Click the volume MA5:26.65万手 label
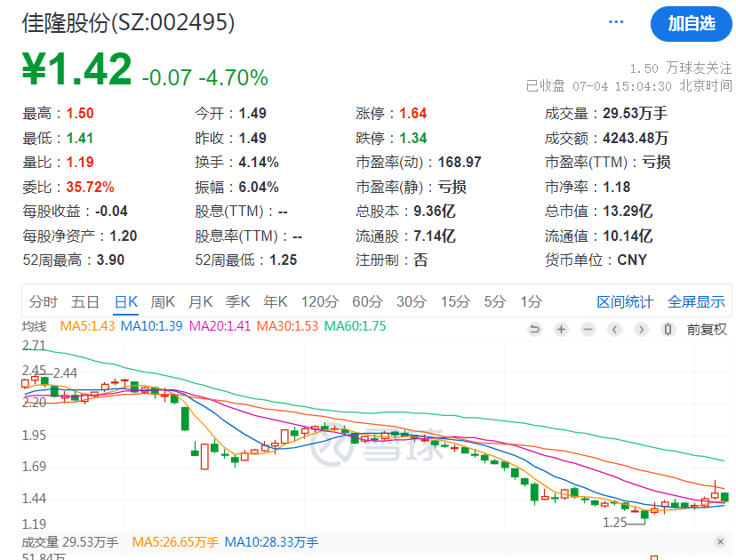The width and height of the screenshot is (736, 560). [175, 542]
